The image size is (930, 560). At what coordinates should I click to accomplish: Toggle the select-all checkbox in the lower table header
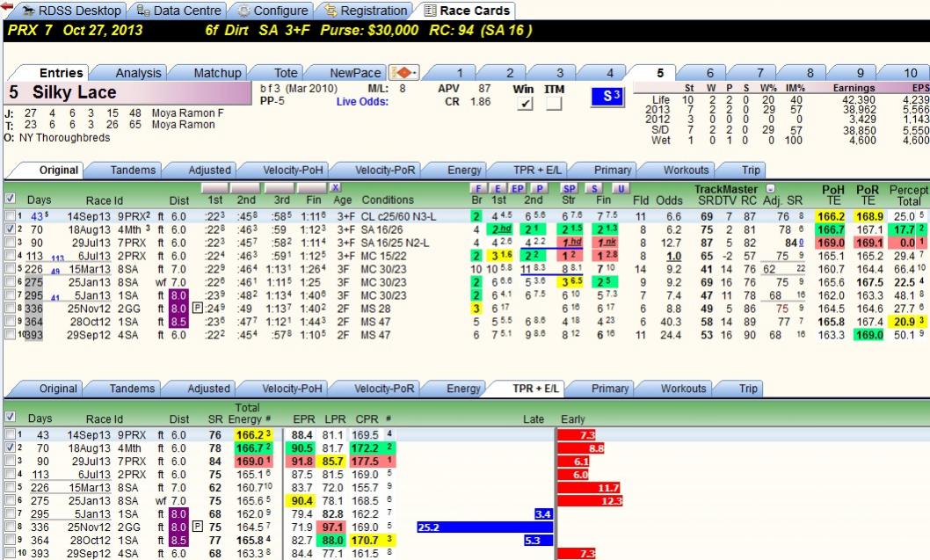coord(10,417)
